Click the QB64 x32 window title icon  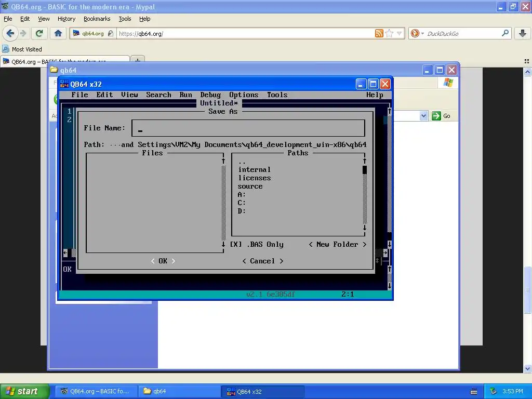click(x=64, y=84)
